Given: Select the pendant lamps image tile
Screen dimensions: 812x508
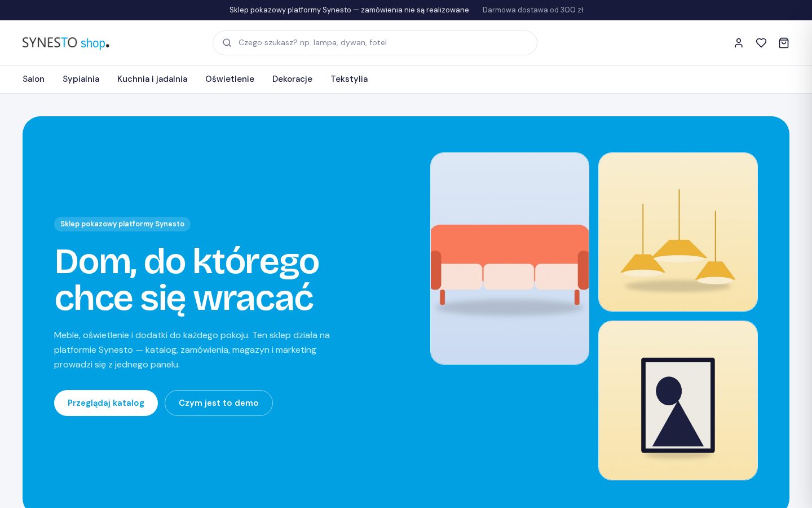Looking at the screenshot, I should tap(678, 232).
